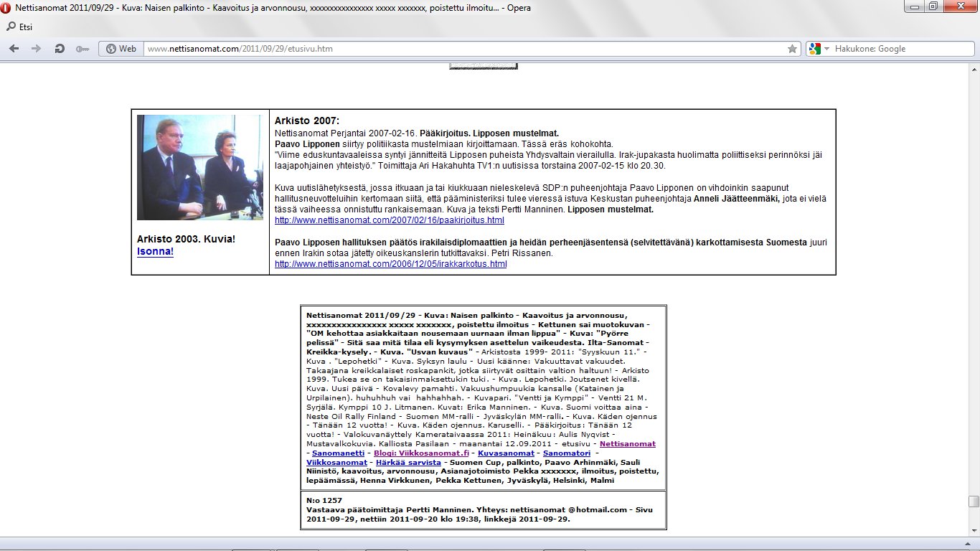Go back with the back arrow

click(x=14, y=49)
